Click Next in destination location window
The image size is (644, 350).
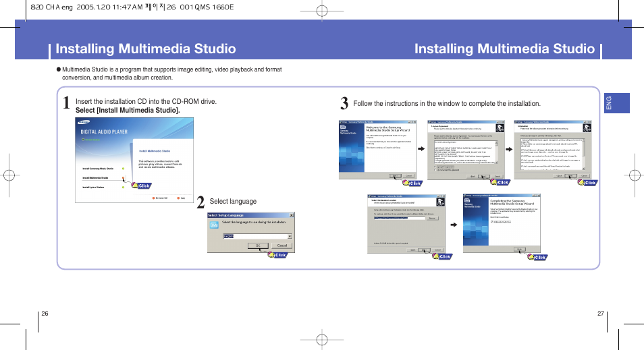pyautogui.click(x=424, y=250)
